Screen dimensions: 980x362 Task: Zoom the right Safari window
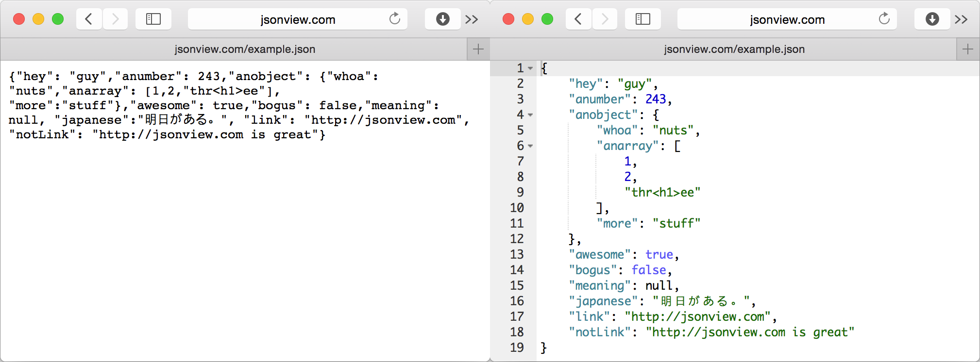point(547,19)
